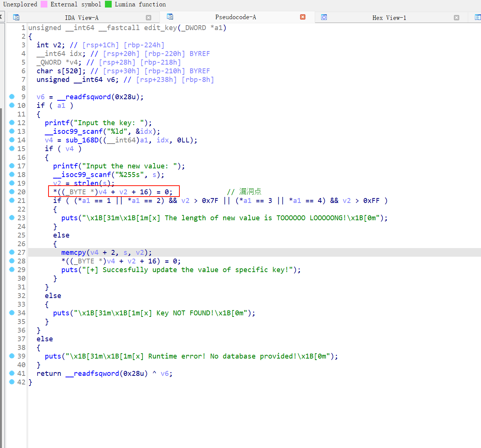The height and width of the screenshot is (448, 481).
Task: Toggle breakpoint dot on line 12
Action: (12, 123)
